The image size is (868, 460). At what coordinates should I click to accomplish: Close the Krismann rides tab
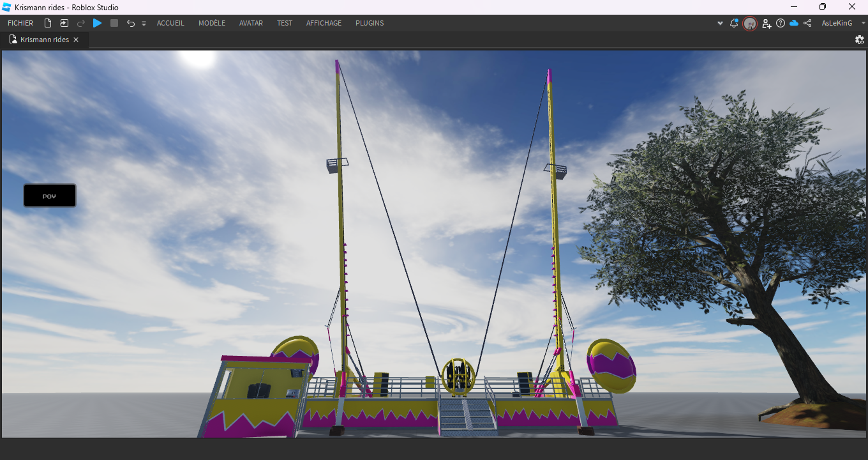(76, 40)
